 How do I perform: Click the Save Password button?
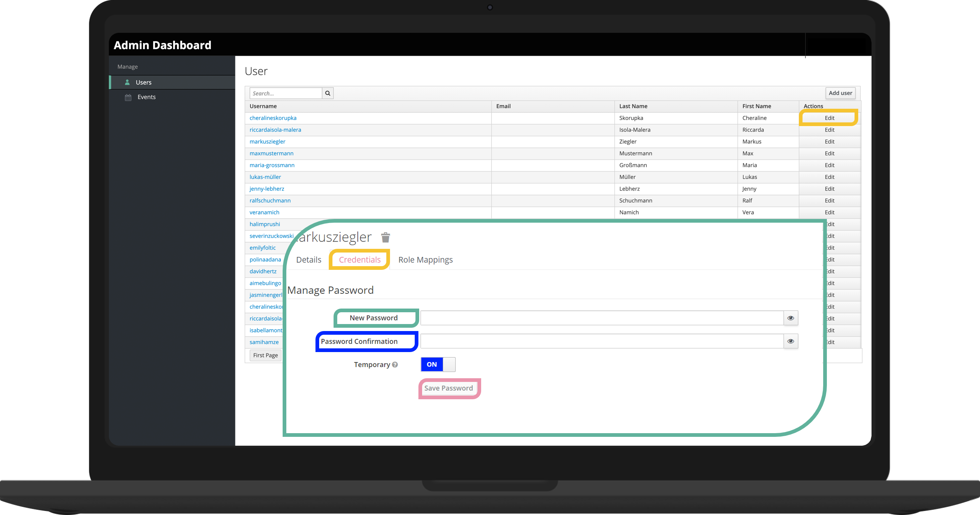(x=449, y=388)
